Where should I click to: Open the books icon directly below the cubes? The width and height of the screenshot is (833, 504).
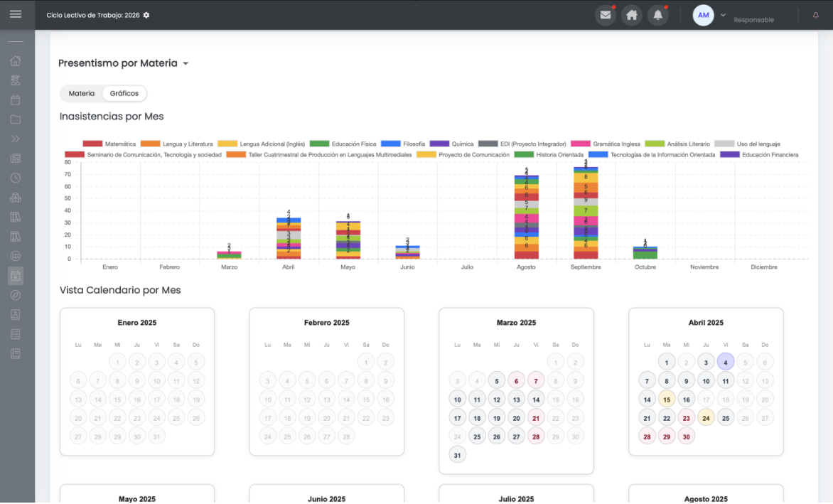(x=16, y=217)
